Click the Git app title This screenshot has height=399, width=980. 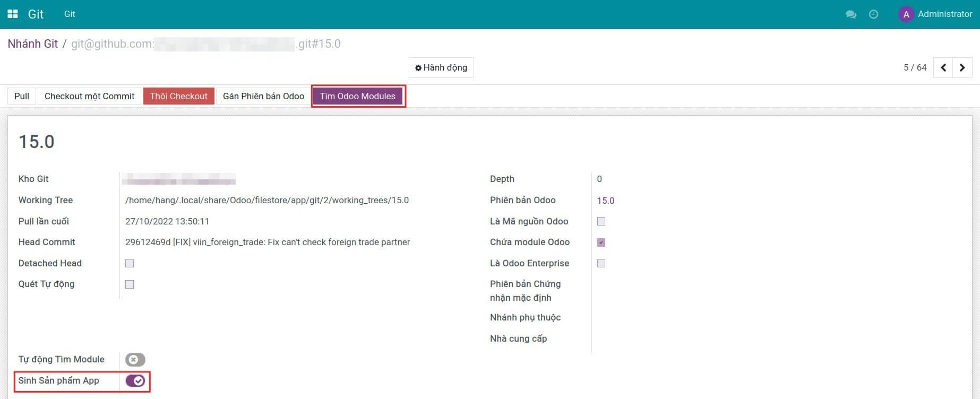click(x=36, y=14)
